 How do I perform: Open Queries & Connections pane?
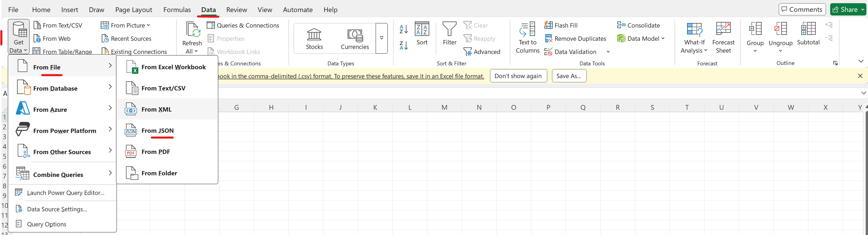tap(243, 25)
